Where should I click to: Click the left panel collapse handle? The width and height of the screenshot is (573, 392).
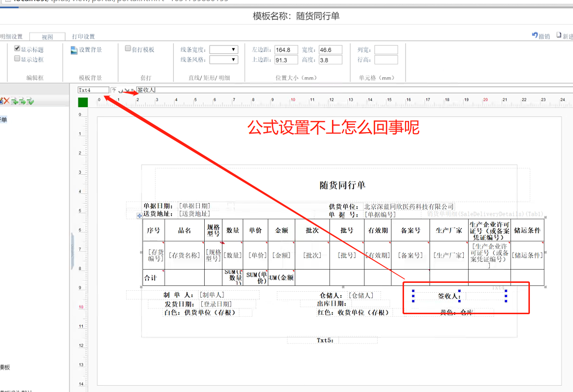(72, 252)
